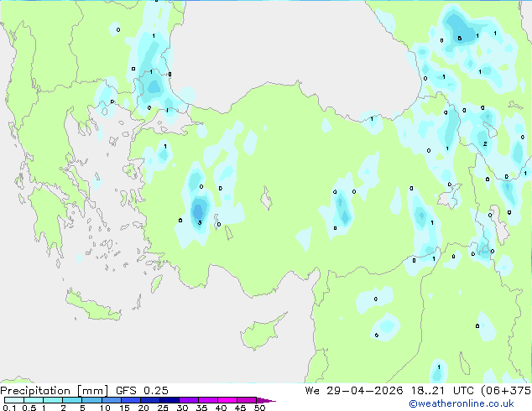Select the '10' legend scale label
Viewport: 532px width, 411px height.
pos(105,408)
